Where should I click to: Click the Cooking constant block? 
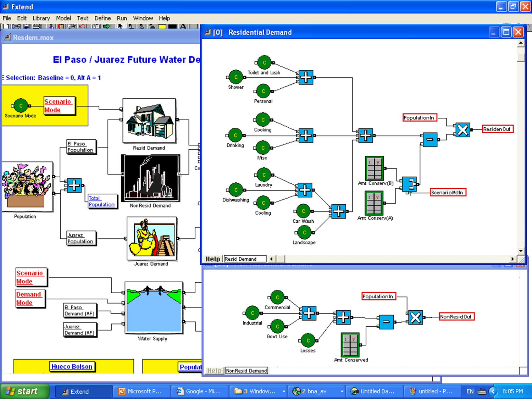pyautogui.click(x=263, y=120)
